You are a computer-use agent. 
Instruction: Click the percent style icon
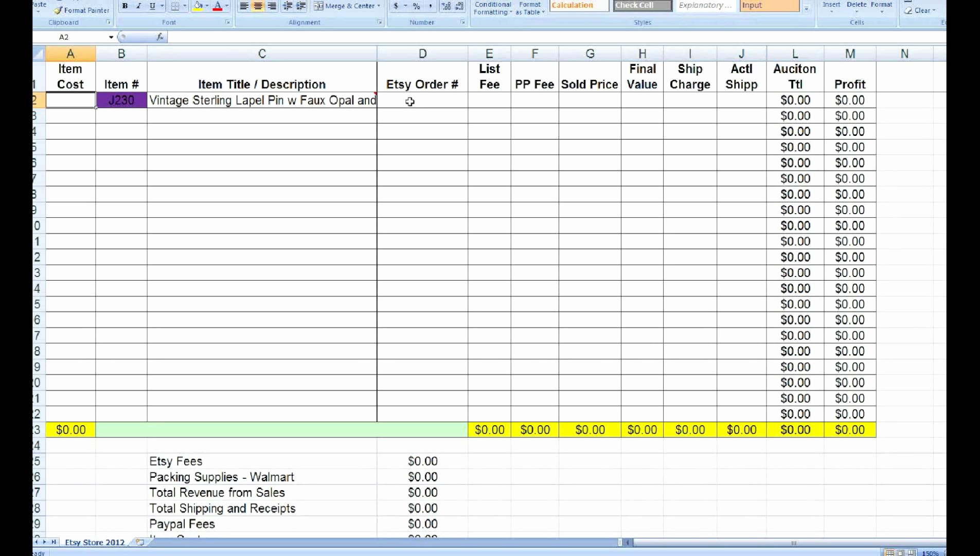pos(416,7)
